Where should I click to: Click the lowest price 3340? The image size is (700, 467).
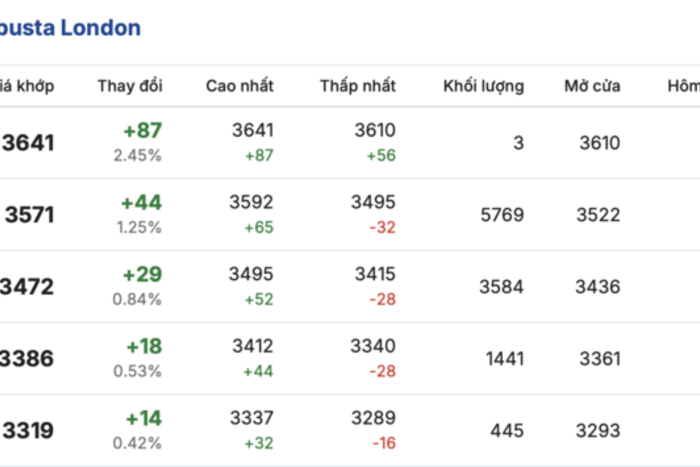click(x=375, y=346)
